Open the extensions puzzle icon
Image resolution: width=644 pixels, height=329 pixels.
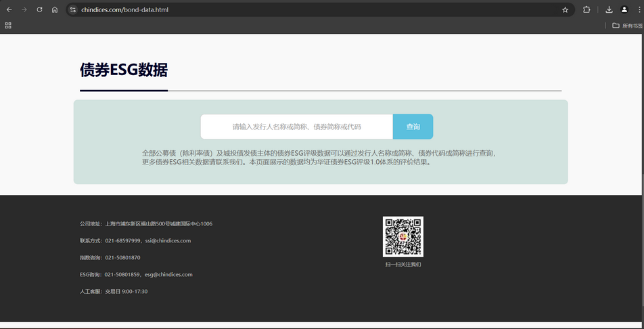point(586,9)
